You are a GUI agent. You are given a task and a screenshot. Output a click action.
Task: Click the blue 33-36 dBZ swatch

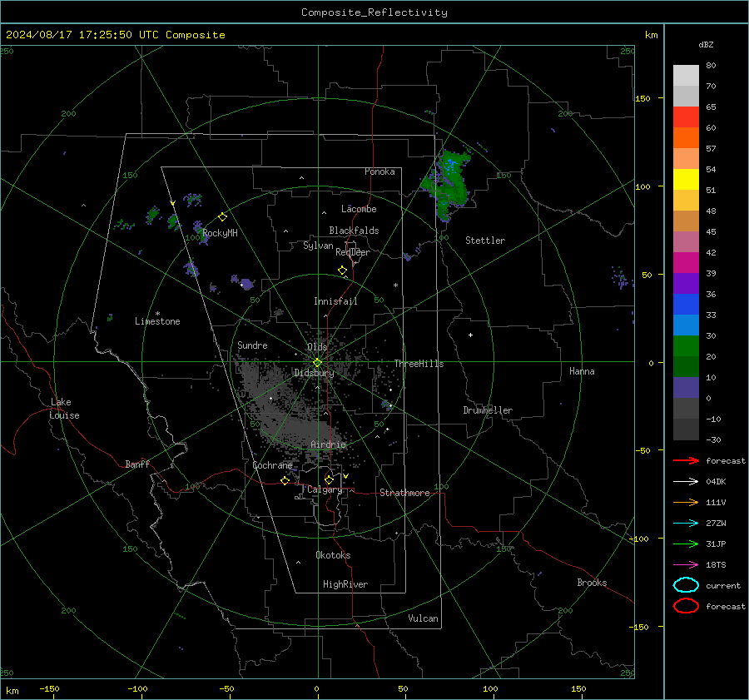pos(686,305)
